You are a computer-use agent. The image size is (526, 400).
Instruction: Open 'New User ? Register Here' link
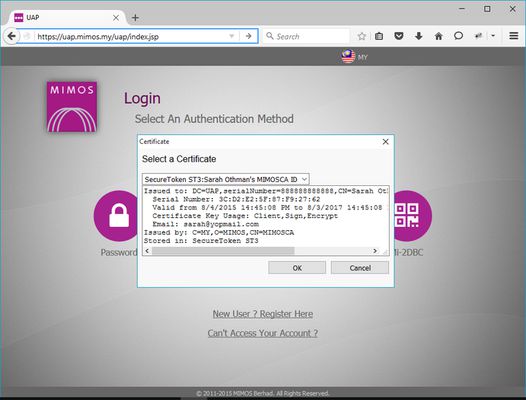click(263, 314)
